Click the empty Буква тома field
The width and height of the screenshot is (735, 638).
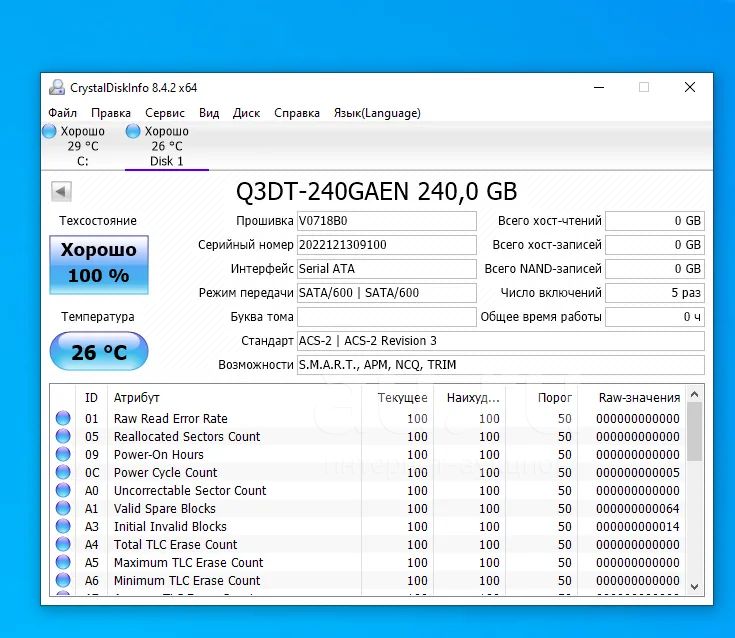387,316
